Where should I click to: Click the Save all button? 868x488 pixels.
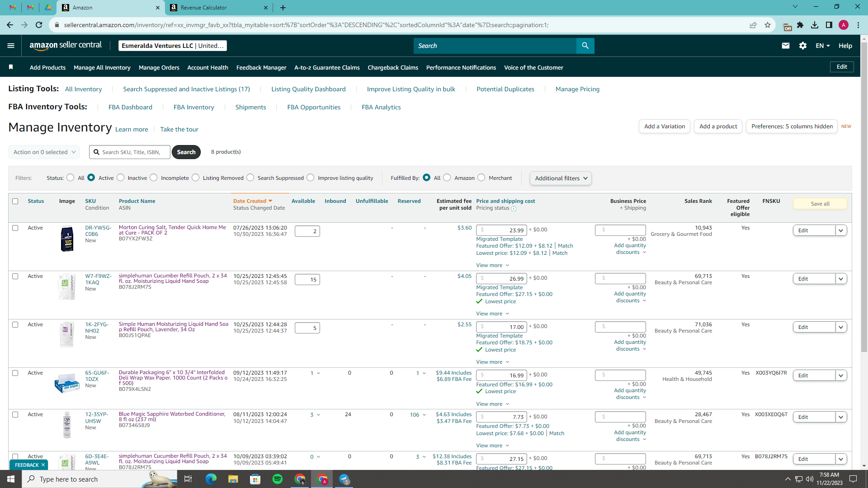click(x=820, y=204)
